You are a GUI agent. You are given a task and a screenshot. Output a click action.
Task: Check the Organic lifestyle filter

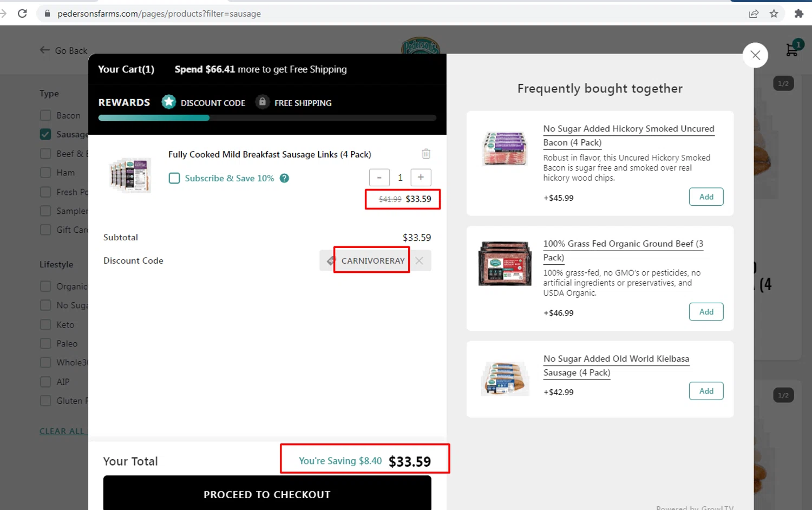tap(45, 286)
